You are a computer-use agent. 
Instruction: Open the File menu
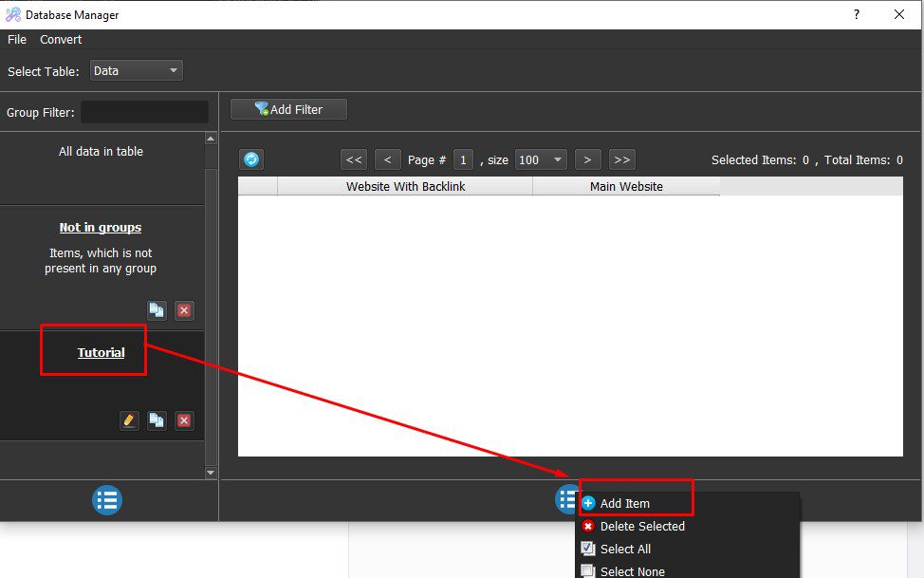click(x=17, y=40)
